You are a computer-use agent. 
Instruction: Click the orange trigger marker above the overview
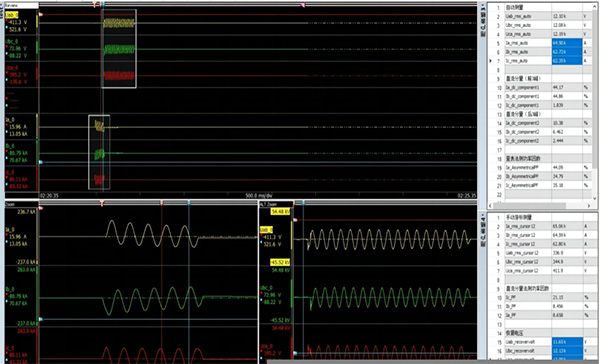(95, 4)
